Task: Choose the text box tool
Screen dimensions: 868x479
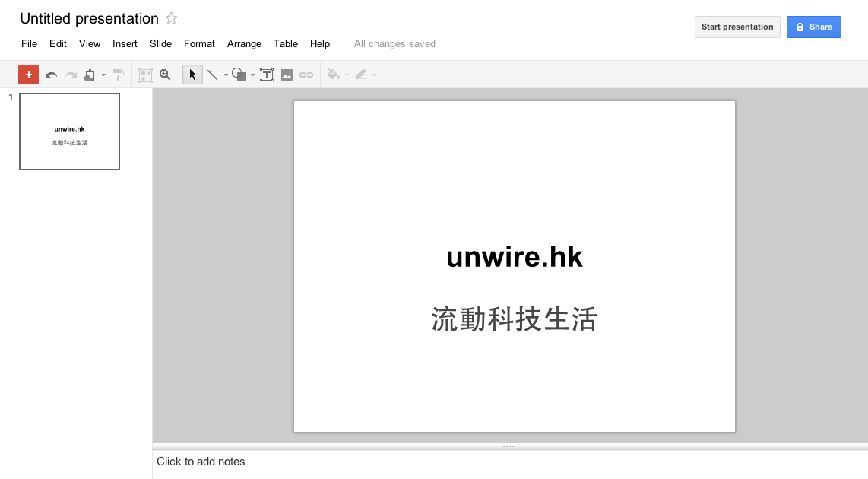Action: 267,75
